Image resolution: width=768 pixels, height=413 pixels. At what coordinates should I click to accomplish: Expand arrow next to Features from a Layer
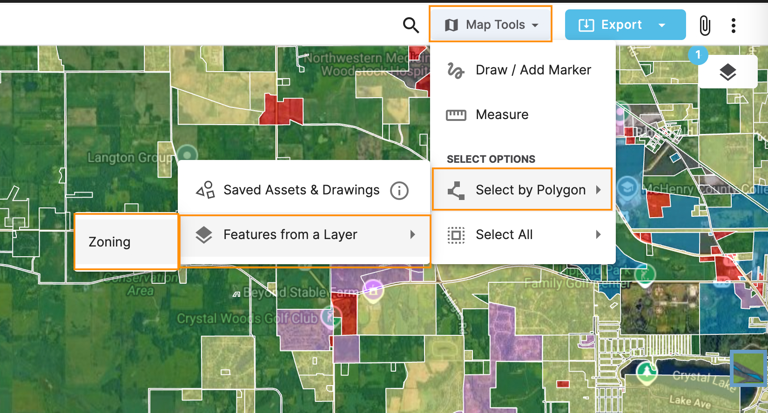click(412, 235)
